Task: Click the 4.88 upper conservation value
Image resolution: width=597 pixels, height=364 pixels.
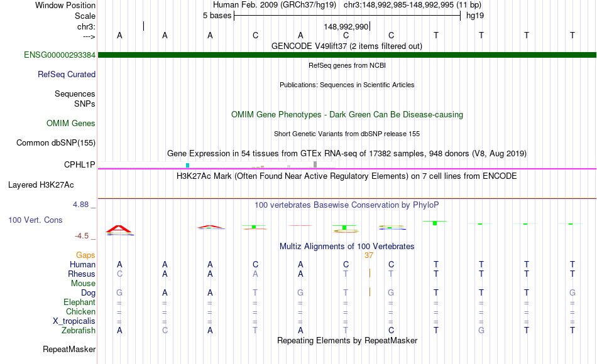Action: point(80,204)
